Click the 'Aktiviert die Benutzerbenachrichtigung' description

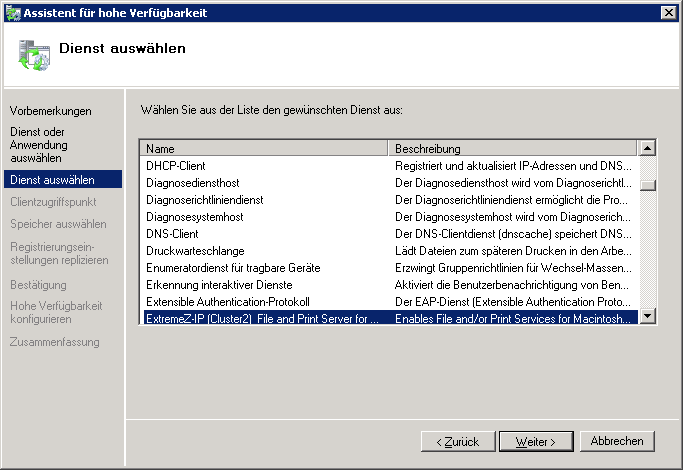coord(512,285)
